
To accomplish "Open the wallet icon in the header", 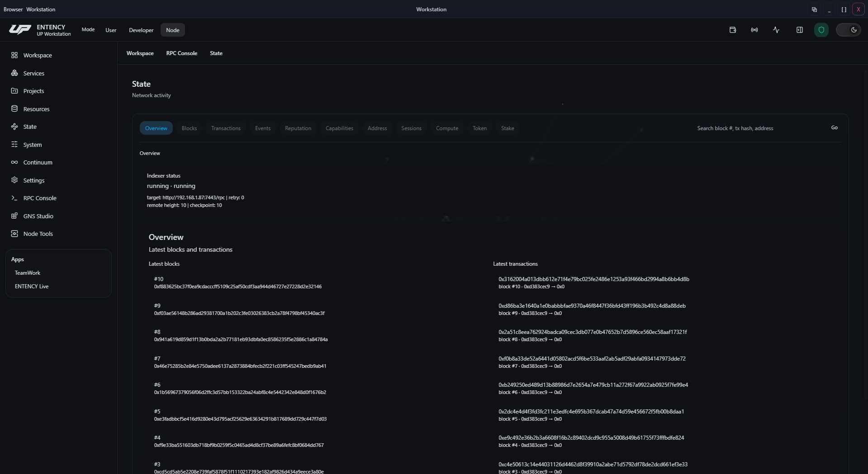I will (x=733, y=30).
